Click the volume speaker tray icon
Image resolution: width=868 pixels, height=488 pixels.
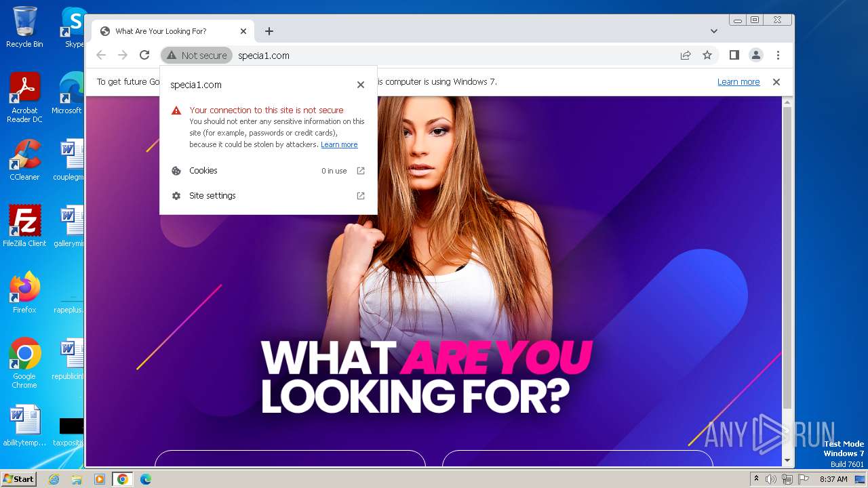click(771, 479)
